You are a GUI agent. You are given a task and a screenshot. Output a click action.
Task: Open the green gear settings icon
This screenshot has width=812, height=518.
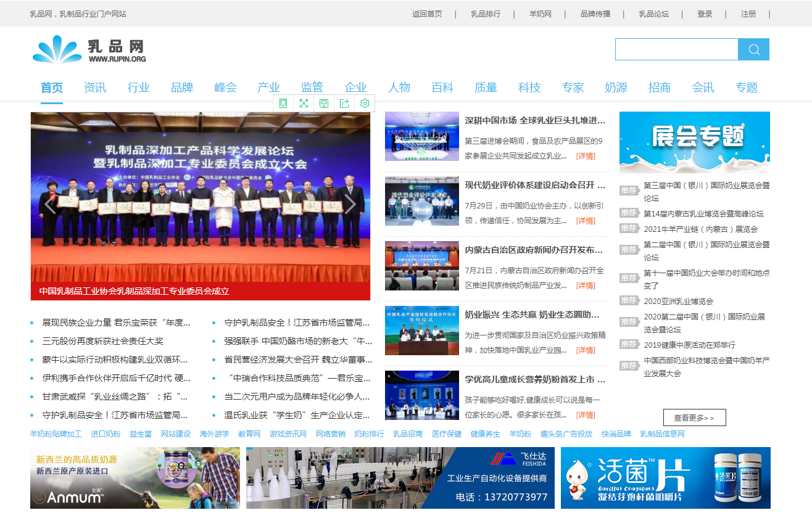[x=365, y=103]
